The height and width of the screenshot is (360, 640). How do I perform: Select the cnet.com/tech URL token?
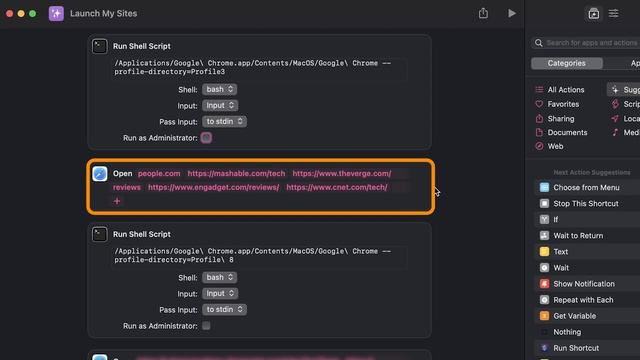[337, 187]
